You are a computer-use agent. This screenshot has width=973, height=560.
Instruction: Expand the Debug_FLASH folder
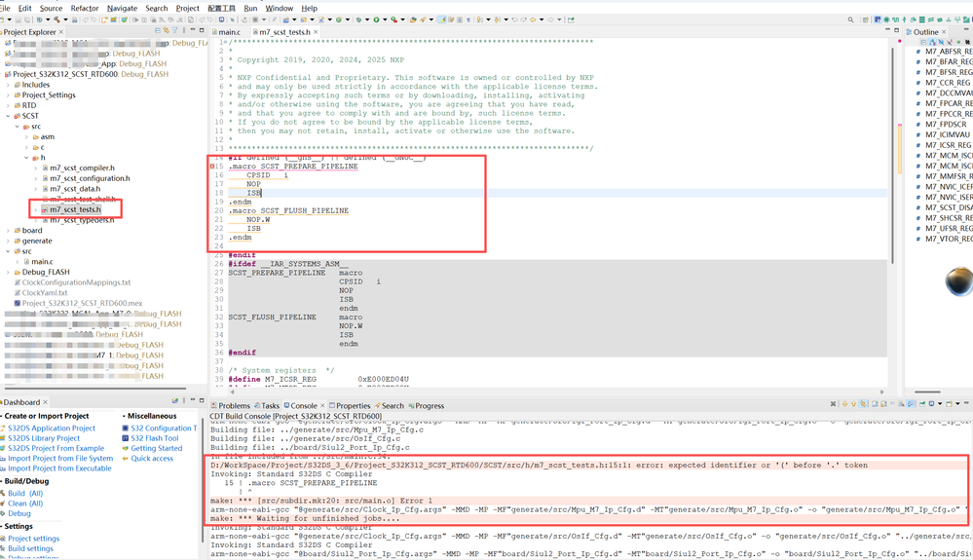[8, 273]
